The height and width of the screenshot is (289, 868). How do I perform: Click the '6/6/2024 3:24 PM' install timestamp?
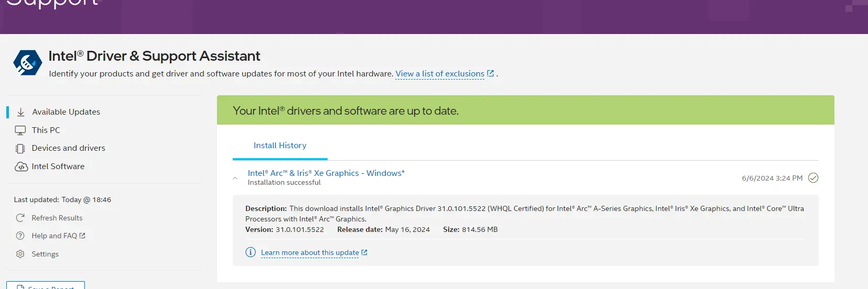point(772,178)
